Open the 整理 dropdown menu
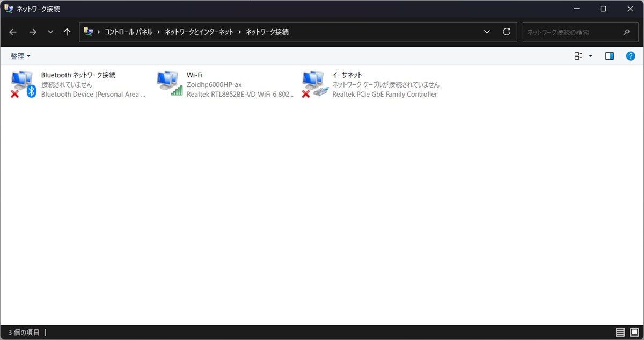 [x=20, y=56]
